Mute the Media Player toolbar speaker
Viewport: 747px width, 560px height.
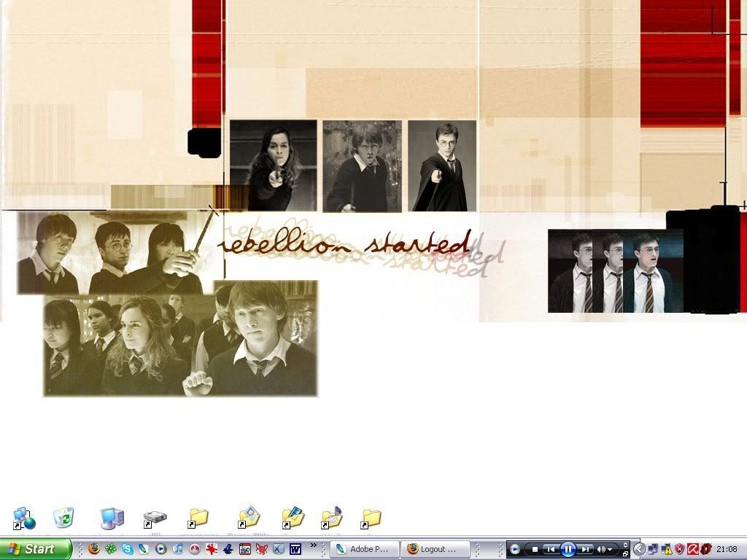click(601, 549)
